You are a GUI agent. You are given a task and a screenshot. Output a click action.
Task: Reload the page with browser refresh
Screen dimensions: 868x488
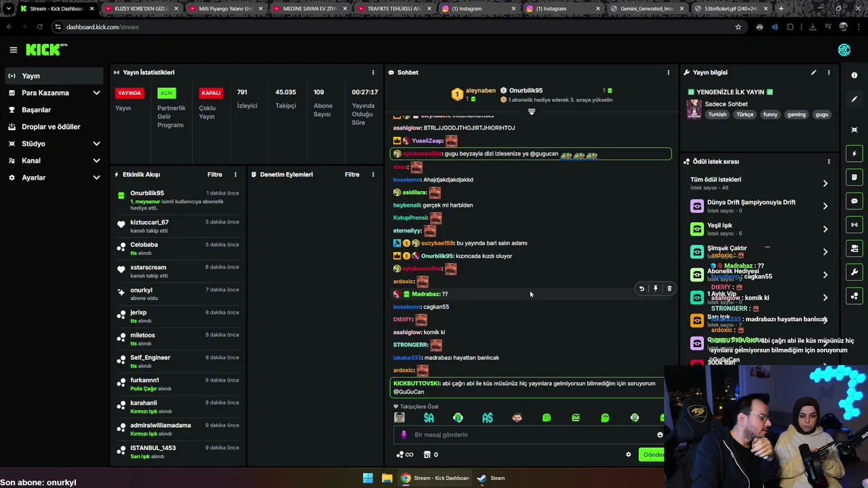pyautogui.click(x=39, y=27)
